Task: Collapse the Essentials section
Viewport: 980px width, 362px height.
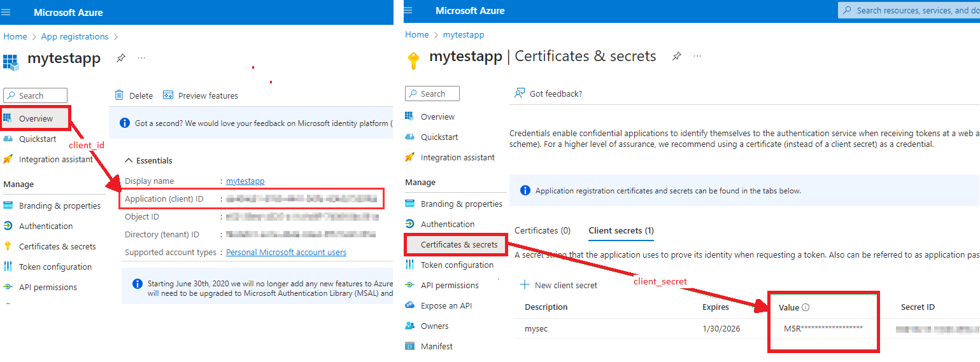Action: pyautogui.click(x=148, y=160)
